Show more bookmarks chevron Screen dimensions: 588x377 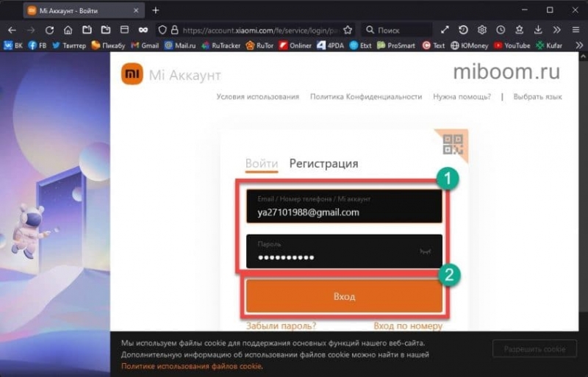[x=579, y=46]
